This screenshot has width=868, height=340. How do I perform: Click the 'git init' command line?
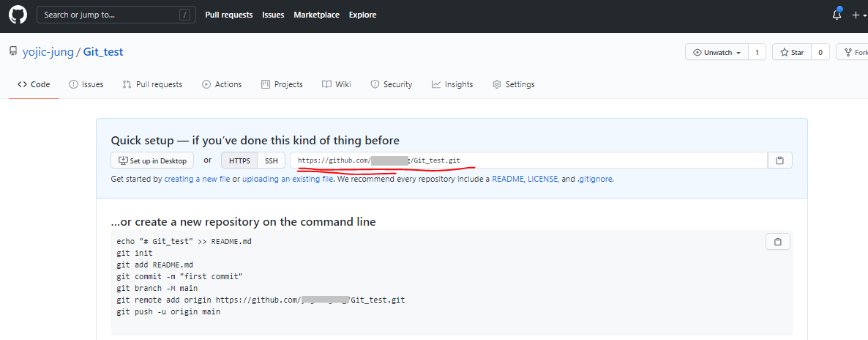[x=134, y=253]
